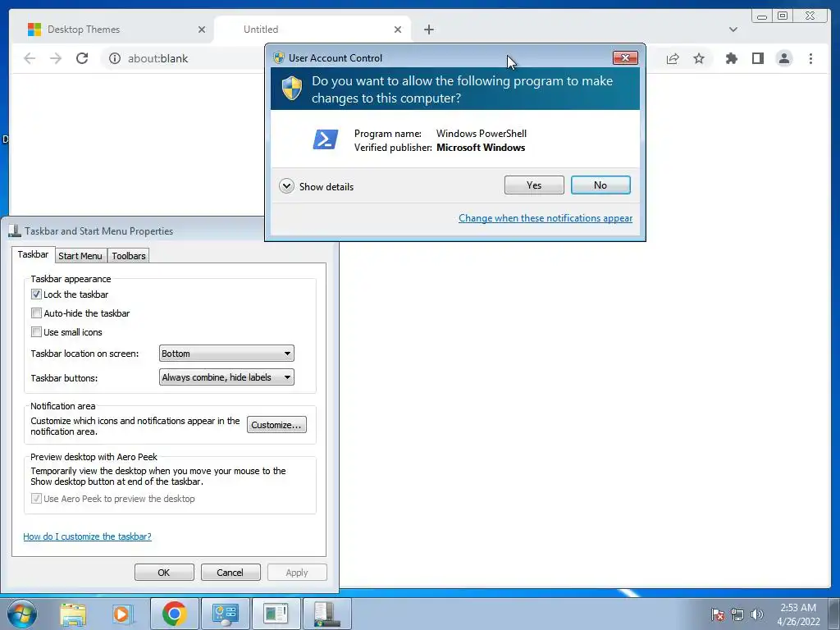Image resolution: width=840 pixels, height=630 pixels.
Task: Open Action Center flag in tray
Action: 718,614
